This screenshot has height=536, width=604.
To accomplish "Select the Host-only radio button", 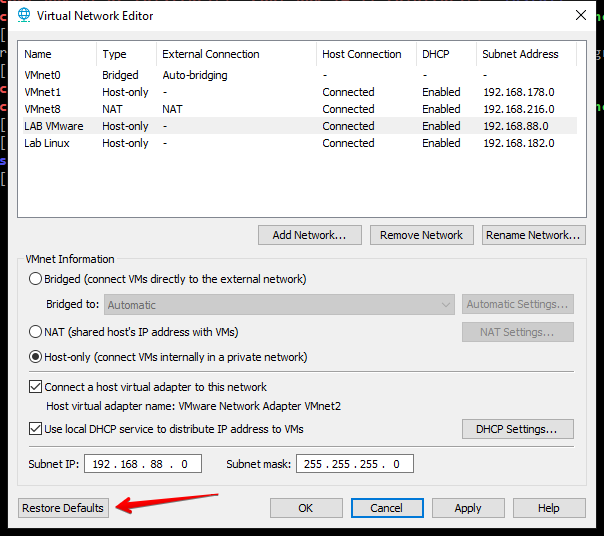I will pos(36,357).
